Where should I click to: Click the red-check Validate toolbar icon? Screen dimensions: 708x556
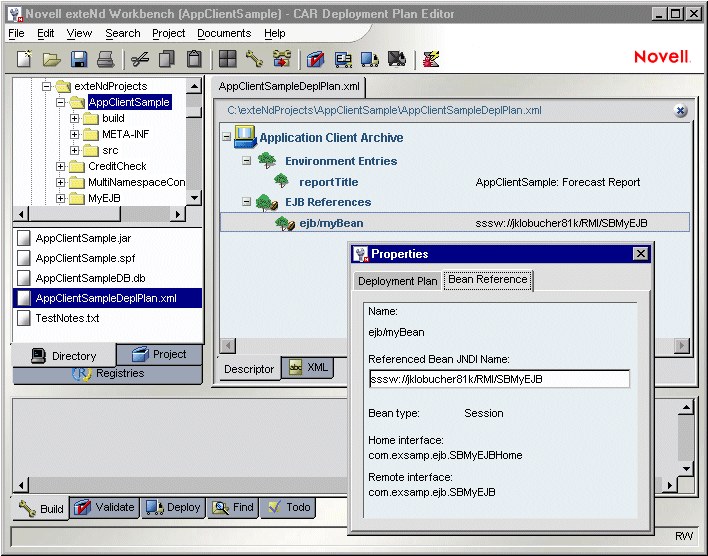[x=316, y=59]
